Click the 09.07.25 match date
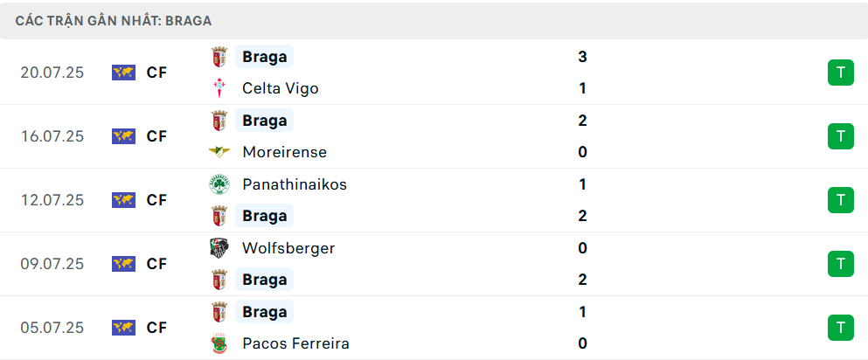The height and width of the screenshot is (360, 868). (52, 264)
